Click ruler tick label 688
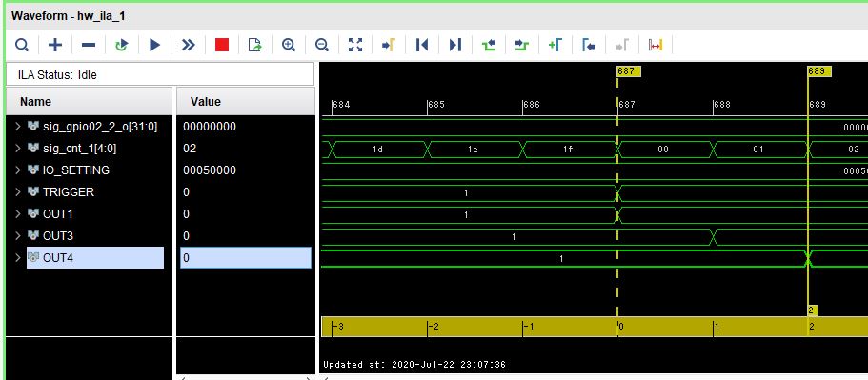 [722, 105]
